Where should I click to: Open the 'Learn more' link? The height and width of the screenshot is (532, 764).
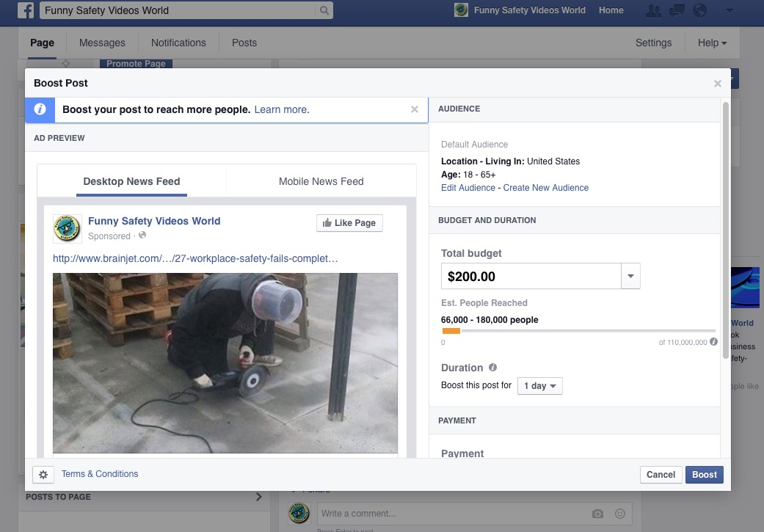280,109
